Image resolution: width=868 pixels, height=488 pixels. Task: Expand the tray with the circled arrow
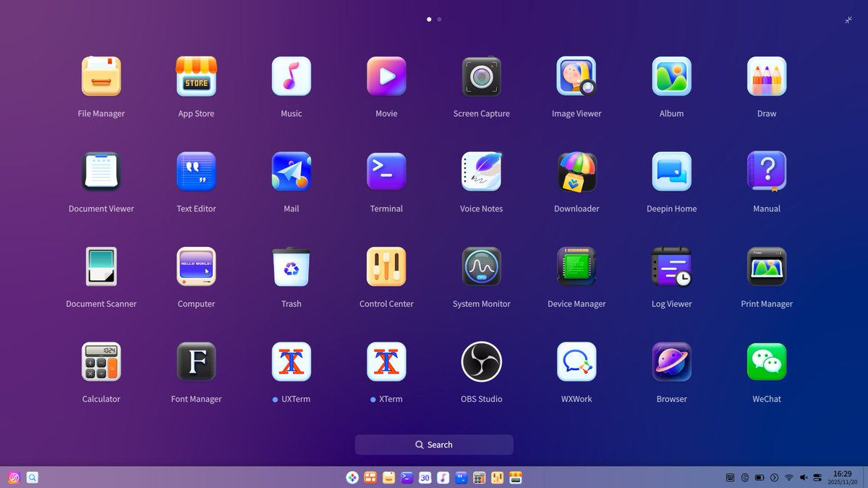pos(774,478)
